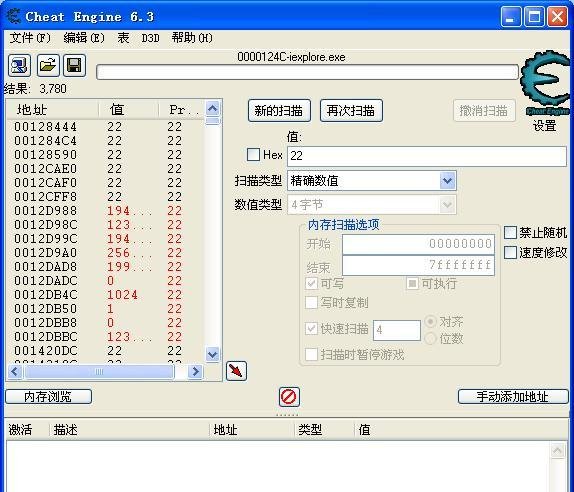Open the 表 menu
The width and height of the screenshot is (574, 492).
(123, 38)
